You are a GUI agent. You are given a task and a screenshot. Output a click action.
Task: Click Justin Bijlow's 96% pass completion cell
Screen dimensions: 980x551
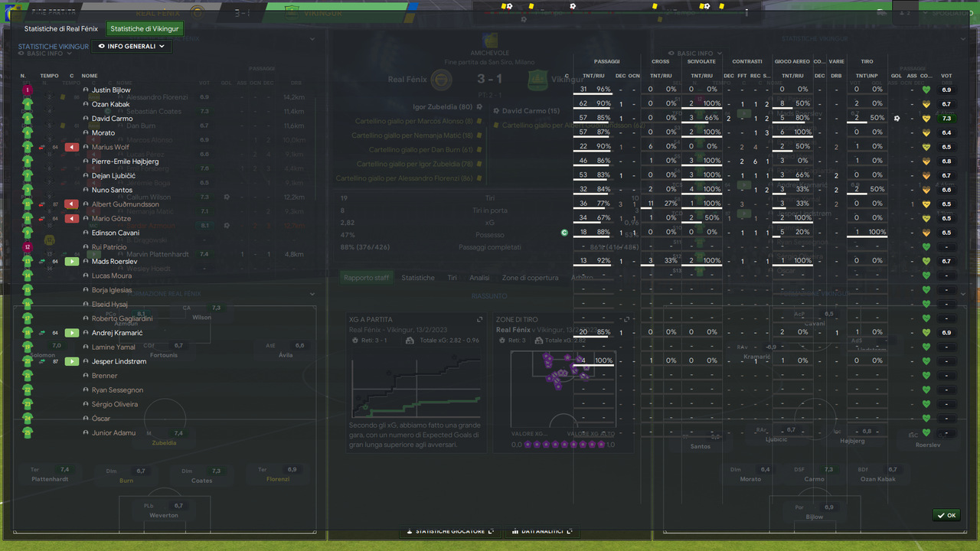(x=603, y=90)
